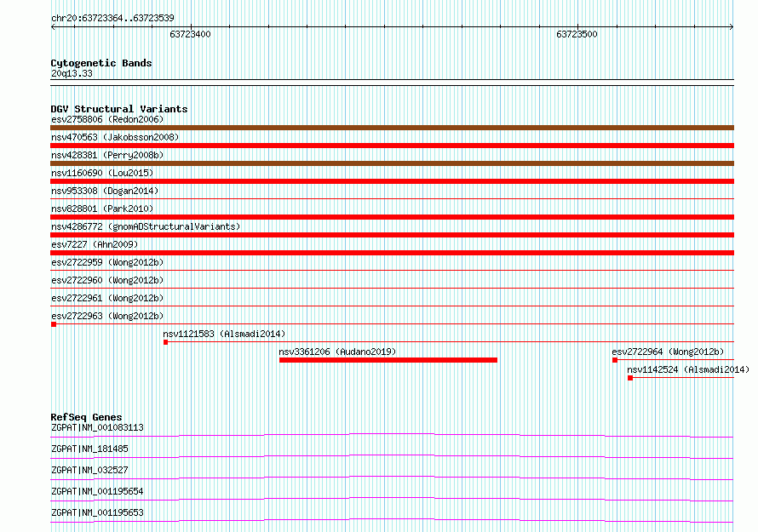The height and width of the screenshot is (532, 758).
Task: Open nsv428381 (Perry2008b) variant label
Action: point(107,155)
